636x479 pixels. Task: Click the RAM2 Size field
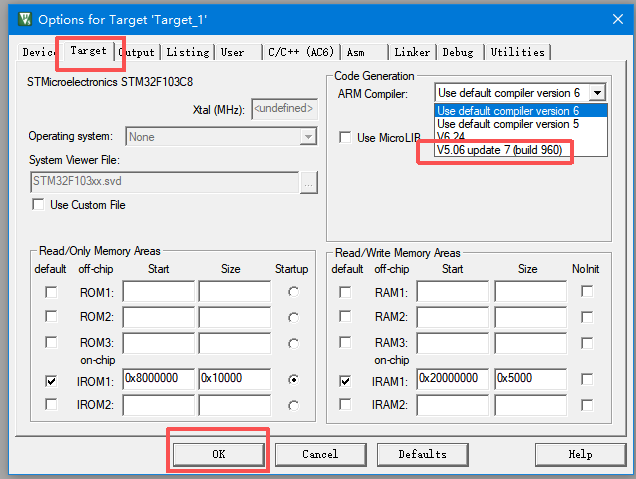click(531, 316)
